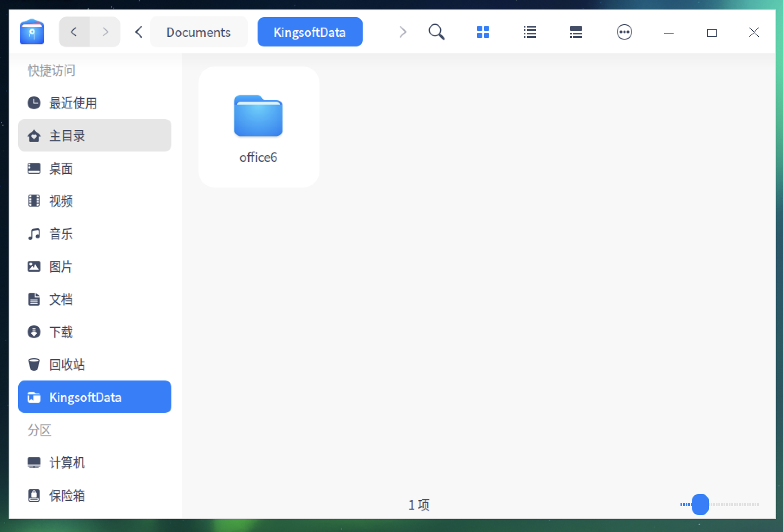783x532 pixels.
Task: Open 图片 pictures folder
Action: tap(95, 267)
